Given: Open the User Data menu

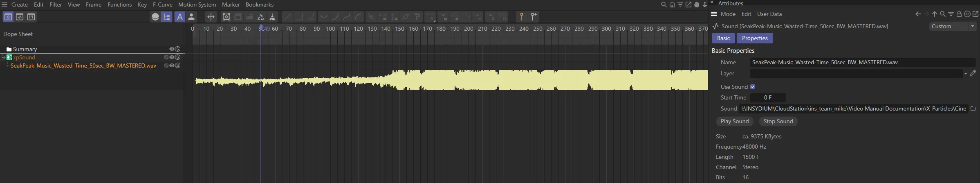Looking at the screenshot, I should coord(769,14).
